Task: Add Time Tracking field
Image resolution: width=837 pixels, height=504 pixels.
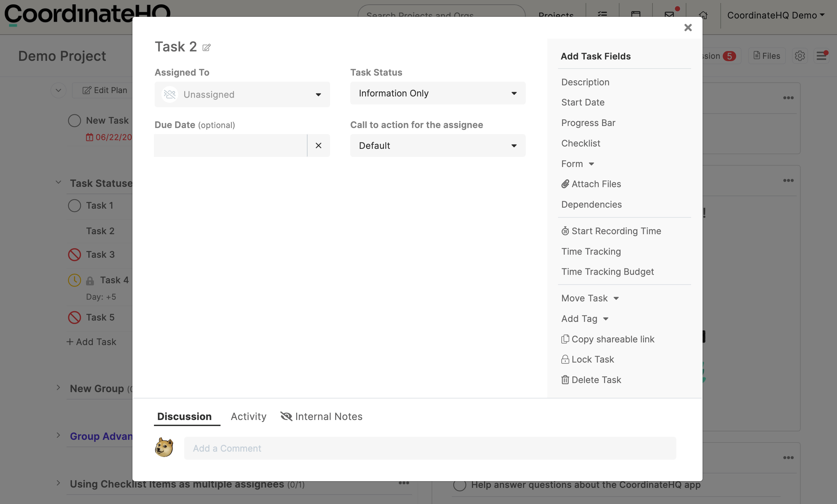Action: (591, 251)
